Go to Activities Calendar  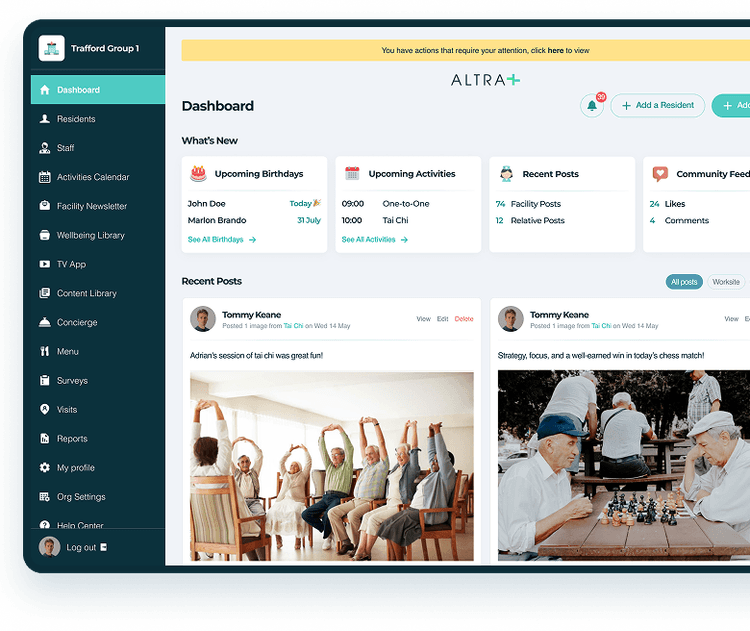[x=98, y=177]
